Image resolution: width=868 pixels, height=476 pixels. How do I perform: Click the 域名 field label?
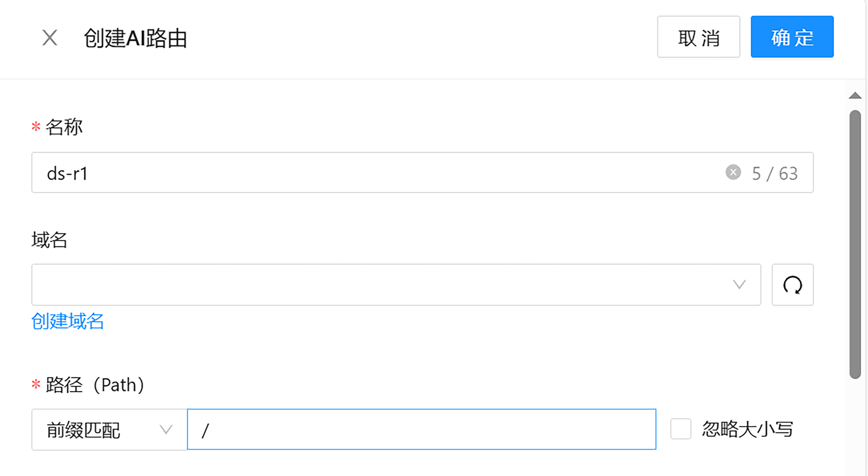click(50, 240)
